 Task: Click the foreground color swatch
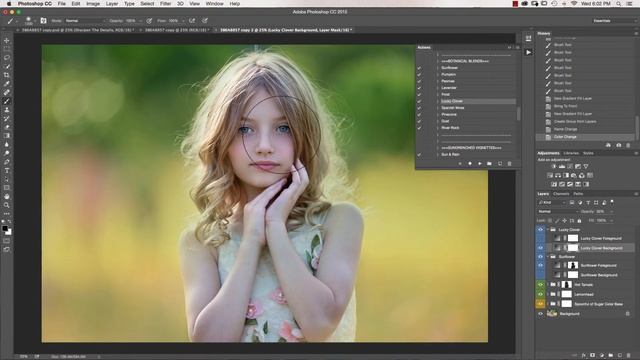5,229
